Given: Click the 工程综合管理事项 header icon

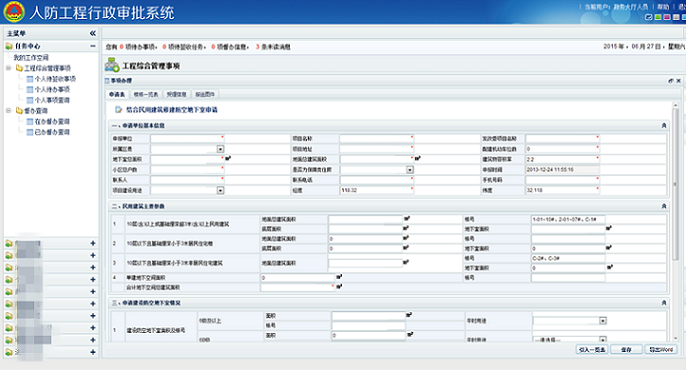Looking at the screenshot, I should pyautogui.click(x=112, y=65).
